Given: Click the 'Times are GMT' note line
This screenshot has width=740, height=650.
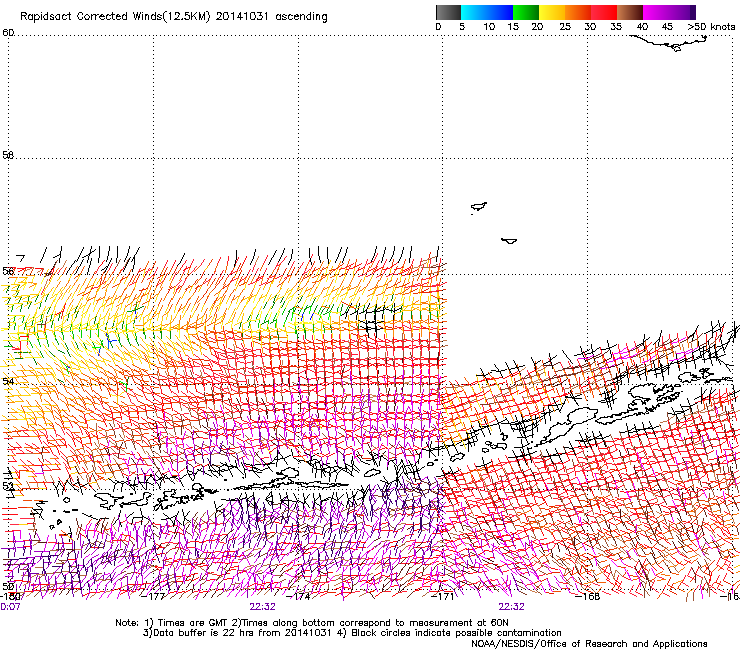Looking at the screenshot, I should [312, 623].
